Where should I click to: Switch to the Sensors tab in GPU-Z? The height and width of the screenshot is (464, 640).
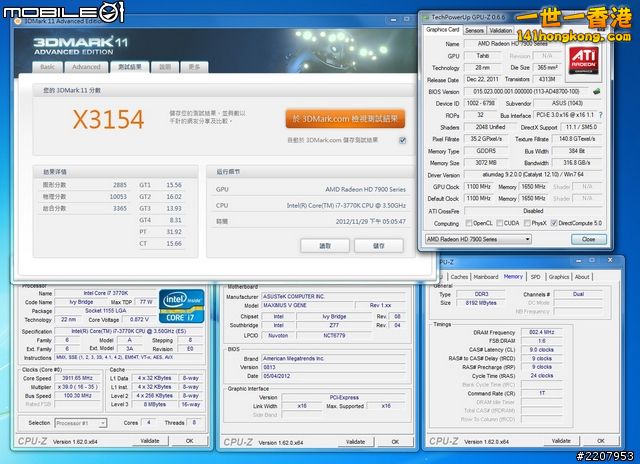(475, 30)
